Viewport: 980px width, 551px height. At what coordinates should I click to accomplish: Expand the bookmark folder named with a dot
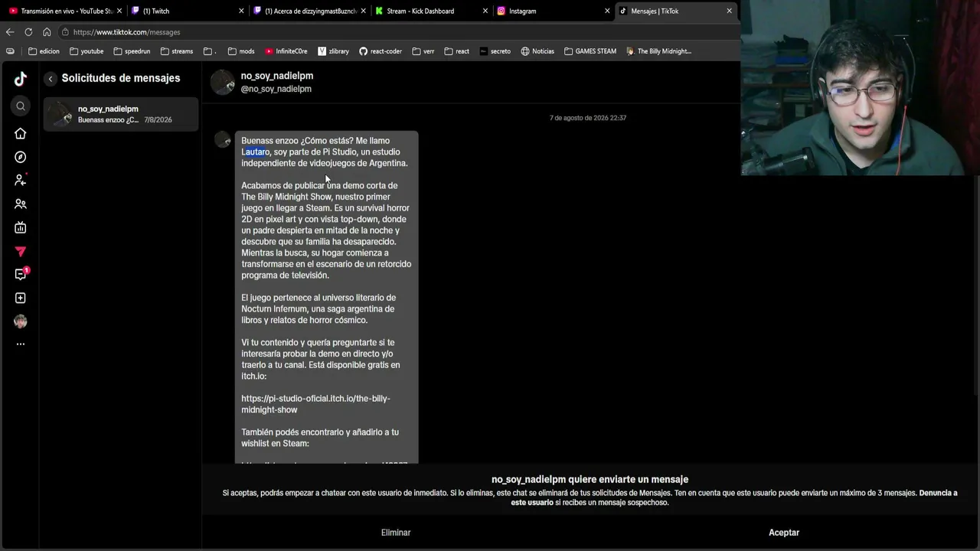click(x=211, y=51)
